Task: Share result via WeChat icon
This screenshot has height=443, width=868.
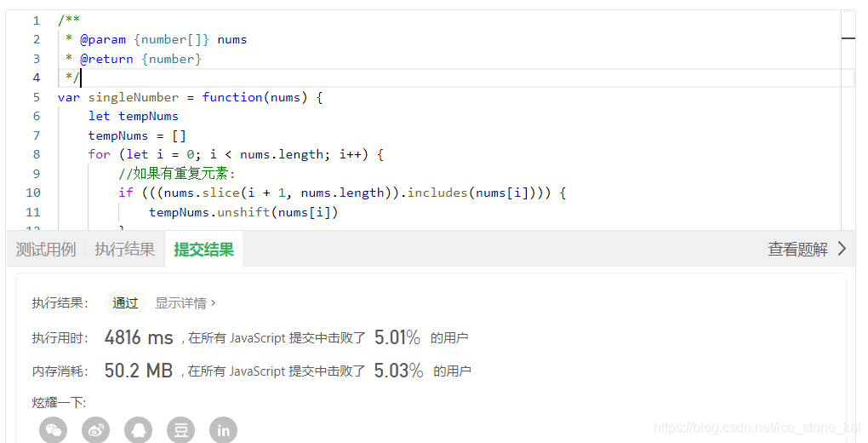Action: [53, 429]
